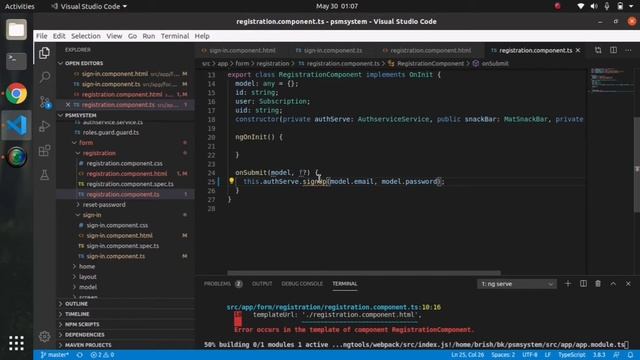Screen dimensions: 640x360
Task: Open editor More Actions ellipsis
Action: point(628,50)
